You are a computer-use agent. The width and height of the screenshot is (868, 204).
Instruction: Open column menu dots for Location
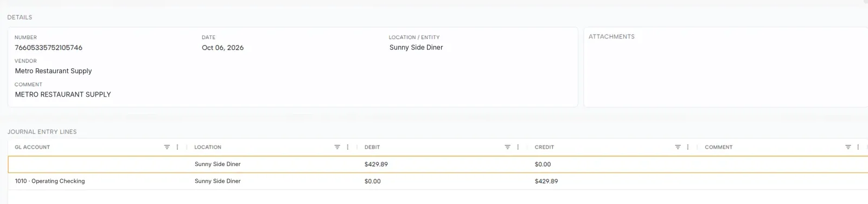click(348, 147)
